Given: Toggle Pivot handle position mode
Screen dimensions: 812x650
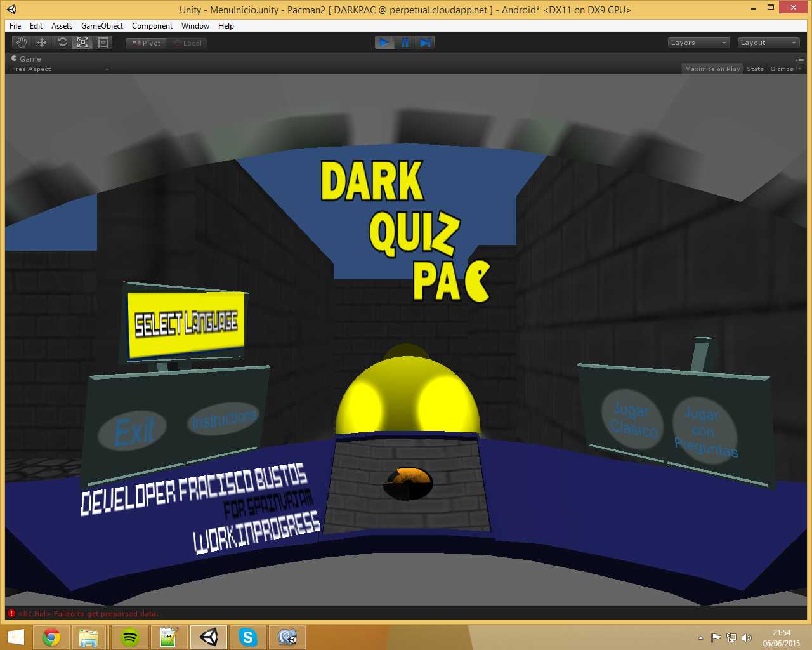Looking at the screenshot, I should (147, 43).
